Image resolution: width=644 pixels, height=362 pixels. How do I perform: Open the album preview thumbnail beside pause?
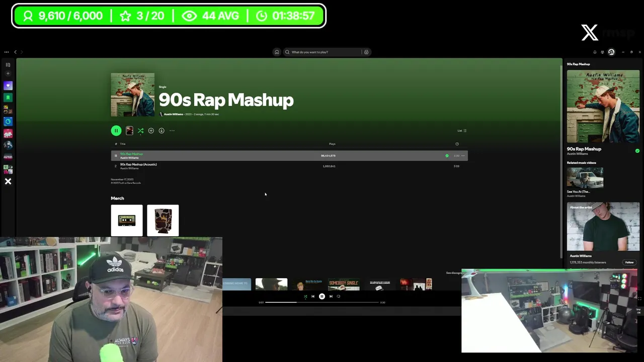click(129, 131)
